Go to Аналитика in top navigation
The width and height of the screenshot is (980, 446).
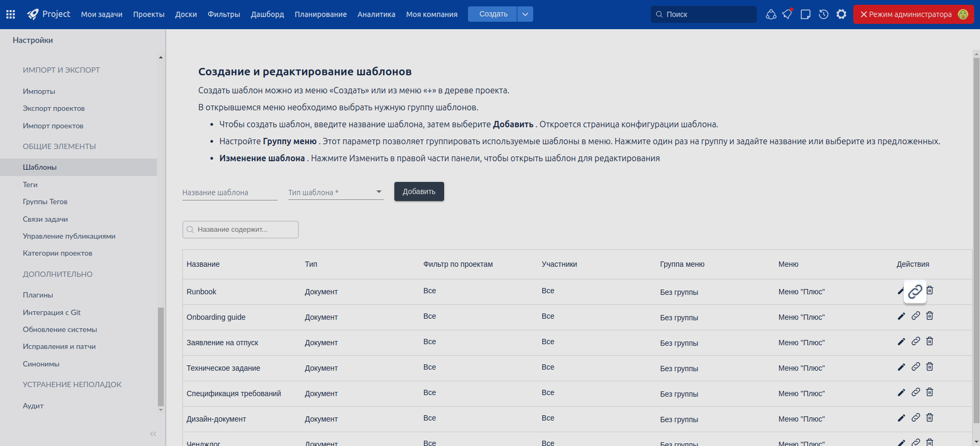coord(376,14)
